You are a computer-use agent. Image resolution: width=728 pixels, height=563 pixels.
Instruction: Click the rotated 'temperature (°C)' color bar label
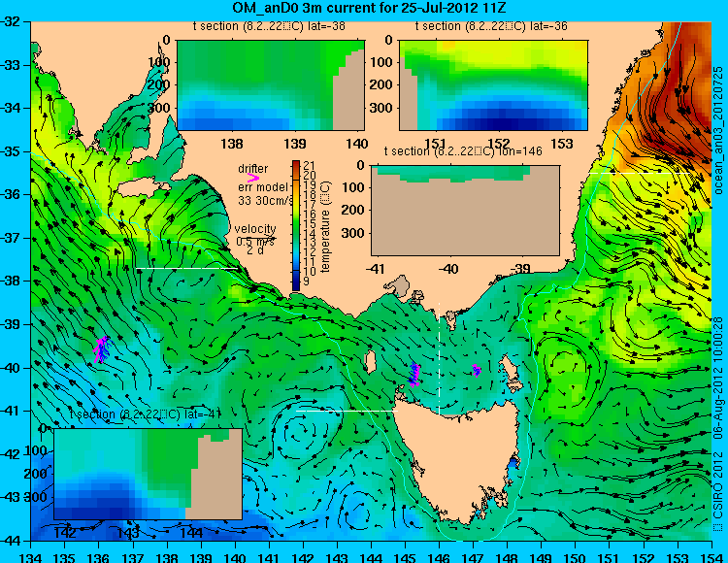click(325, 226)
